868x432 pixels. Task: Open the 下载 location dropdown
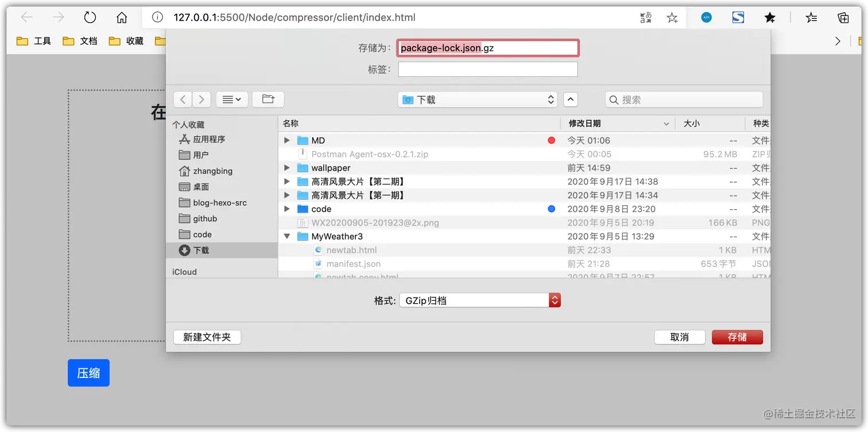point(477,99)
